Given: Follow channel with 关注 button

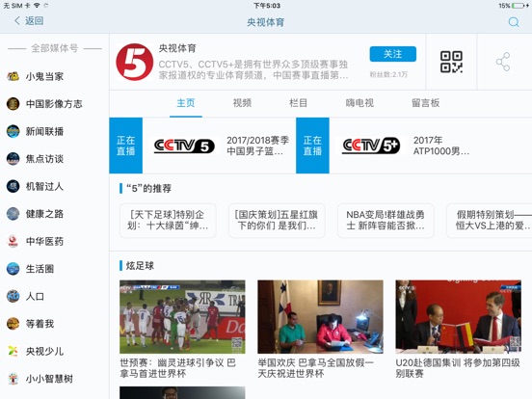Looking at the screenshot, I should (x=393, y=54).
